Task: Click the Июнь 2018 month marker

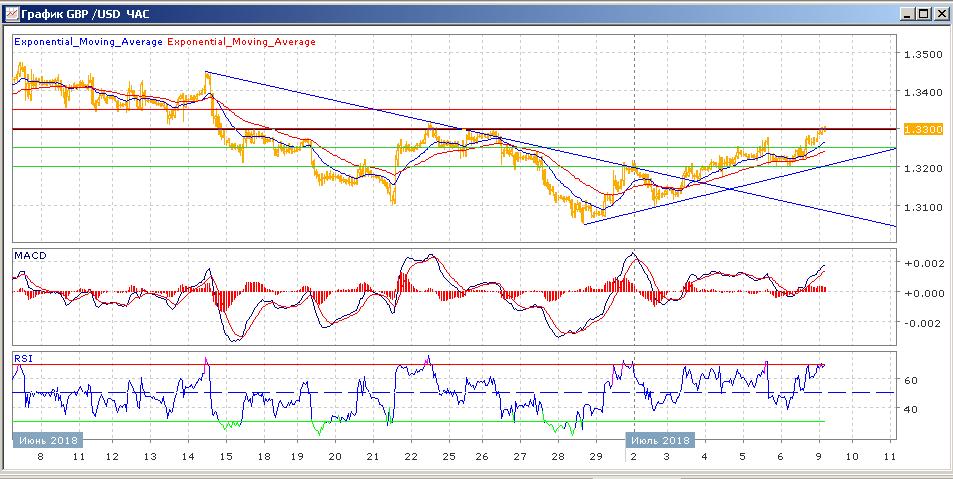Action: pos(49,440)
